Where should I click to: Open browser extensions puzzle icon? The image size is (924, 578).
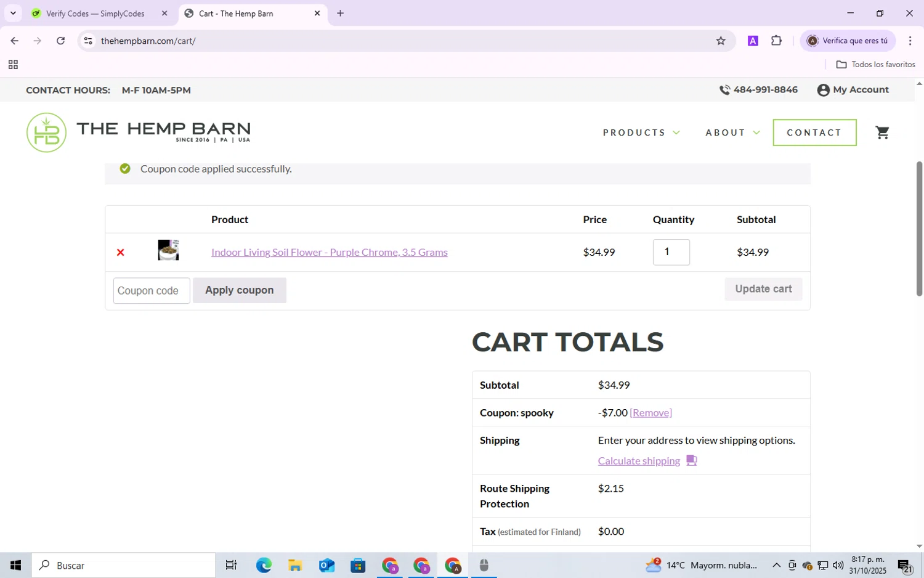pos(776,41)
